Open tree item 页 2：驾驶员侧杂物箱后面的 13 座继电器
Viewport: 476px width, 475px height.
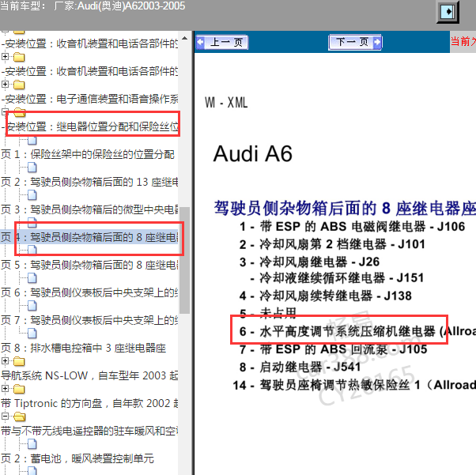(89, 182)
